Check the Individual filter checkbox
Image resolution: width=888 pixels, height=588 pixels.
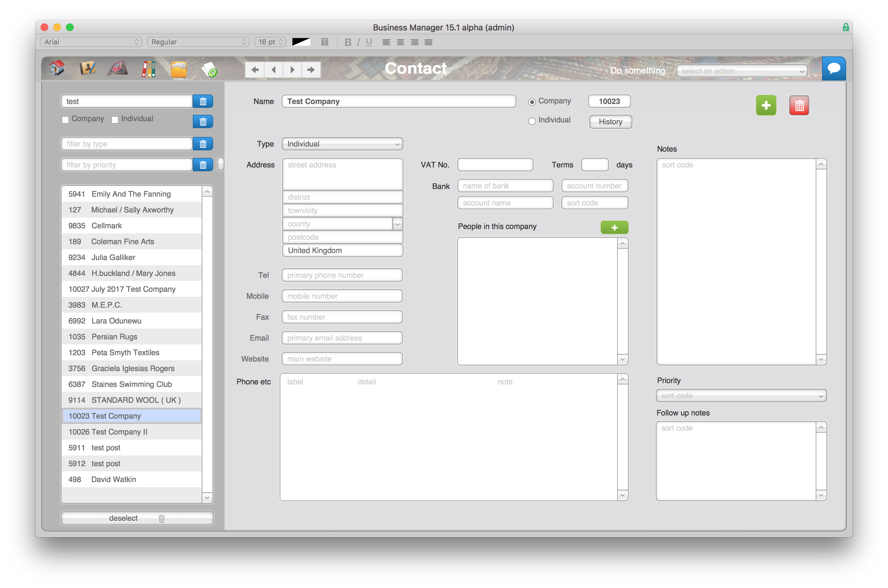[115, 119]
